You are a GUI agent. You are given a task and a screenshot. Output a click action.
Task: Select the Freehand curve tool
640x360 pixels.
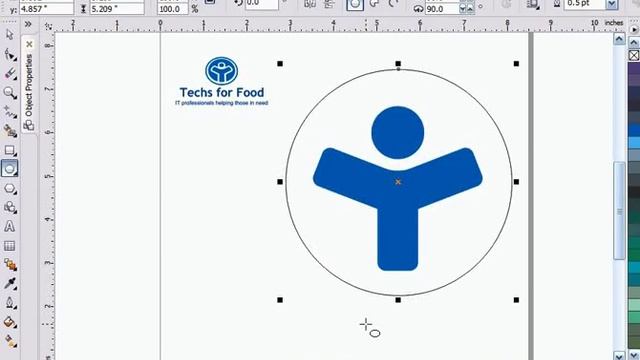(10, 112)
